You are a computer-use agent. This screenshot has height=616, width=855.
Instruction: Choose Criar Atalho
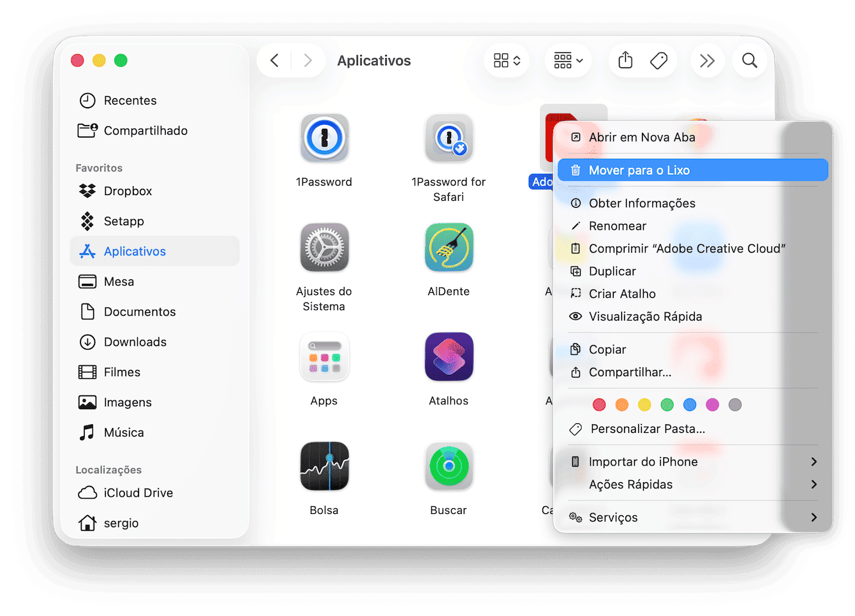click(693, 294)
